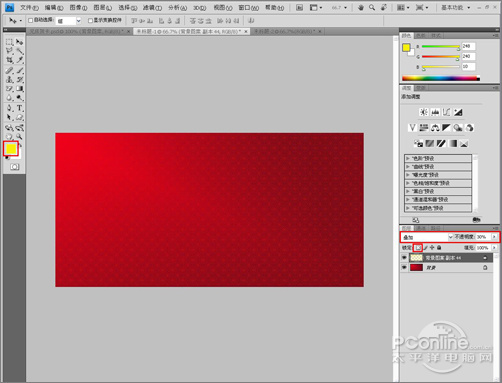Select the Blur tool
The image size is (502, 383).
point(9,98)
